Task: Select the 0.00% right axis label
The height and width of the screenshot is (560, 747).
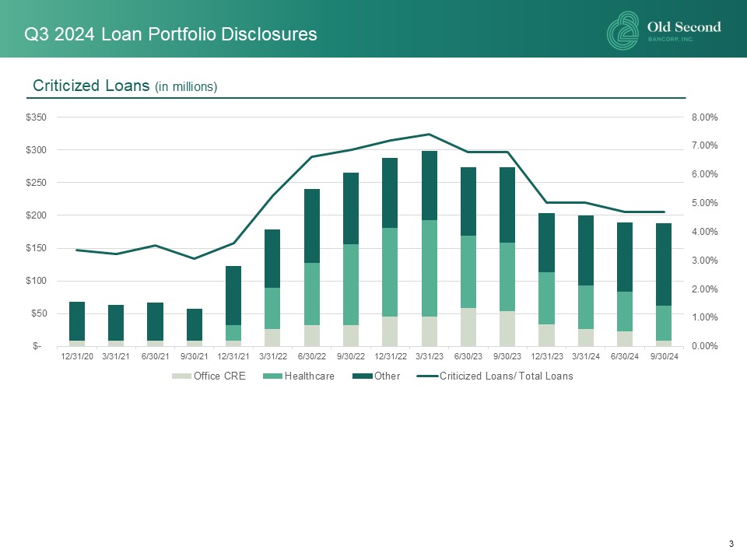Action: pyautogui.click(x=703, y=346)
